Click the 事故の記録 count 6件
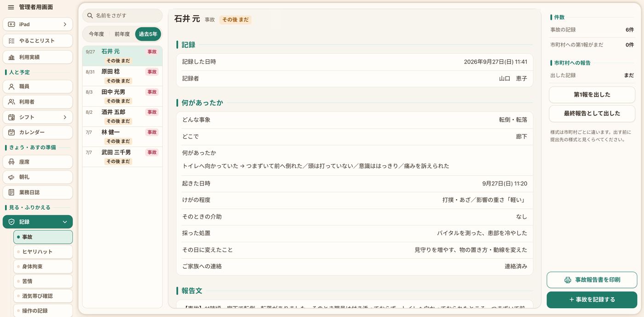This screenshot has height=317, width=644. [630, 30]
